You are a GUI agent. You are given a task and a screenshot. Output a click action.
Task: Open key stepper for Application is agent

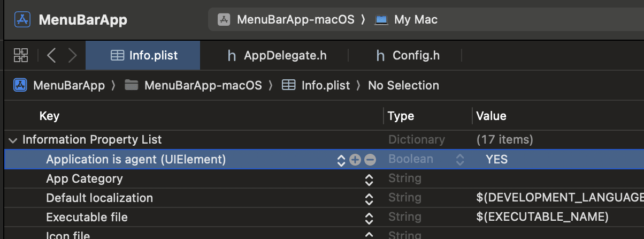point(341,160)
